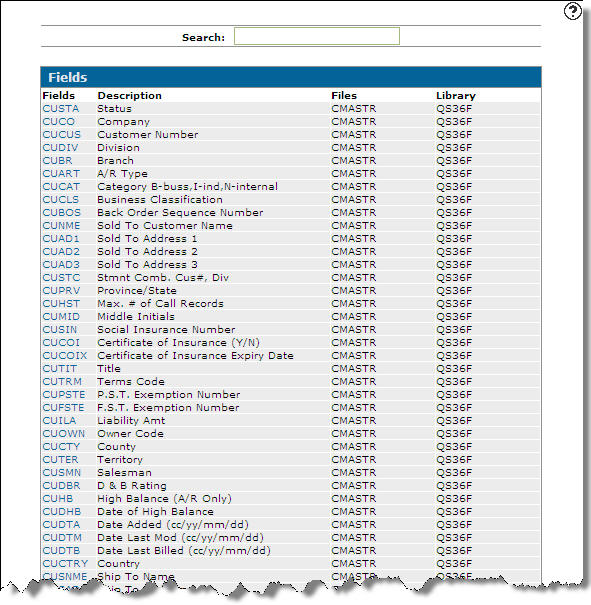This screenshot has height=605, width=591.
Task: Select the CUSMN Salesman field link
Action: [x=62, y=473]
